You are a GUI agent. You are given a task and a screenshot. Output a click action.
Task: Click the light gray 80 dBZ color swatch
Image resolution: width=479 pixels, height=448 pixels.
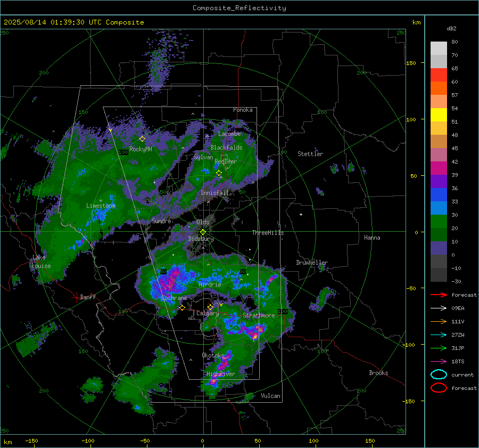tap(439, 48)
